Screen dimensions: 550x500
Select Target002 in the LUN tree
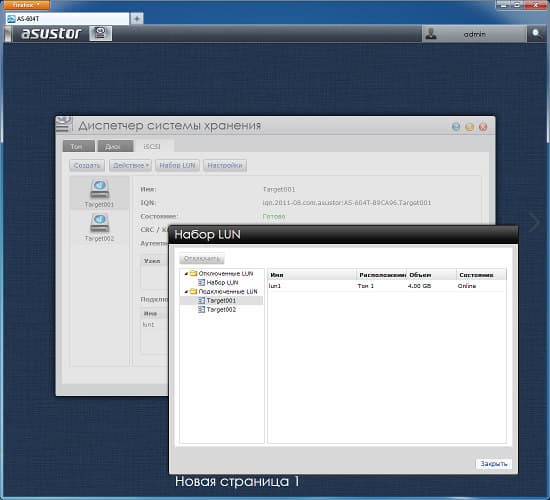[221, 309]
